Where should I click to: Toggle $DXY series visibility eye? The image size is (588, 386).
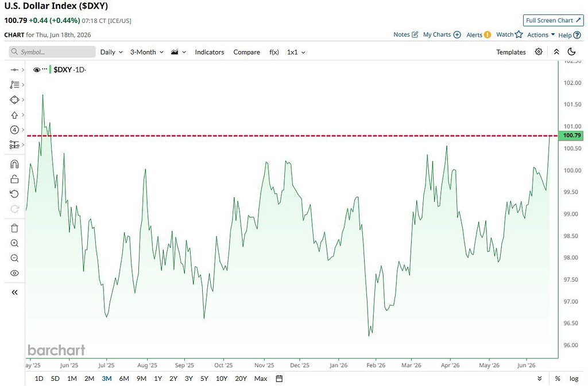(x=37, y=69)
